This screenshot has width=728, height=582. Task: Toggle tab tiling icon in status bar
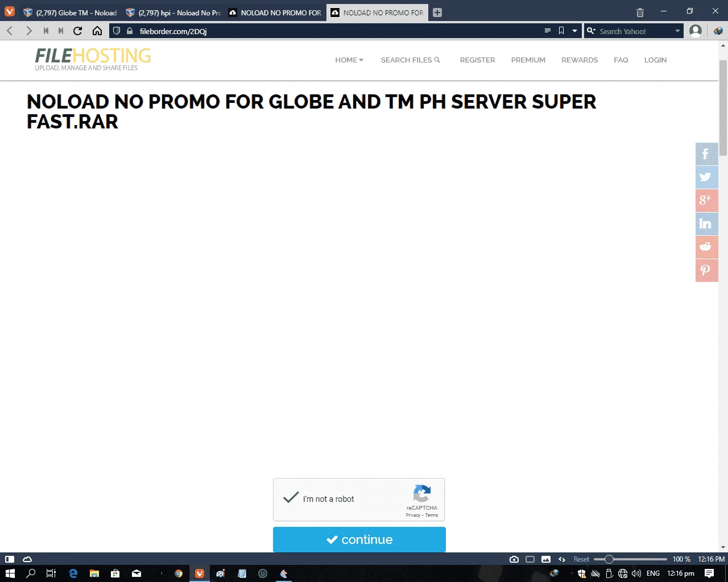click(x=530, y=559)
